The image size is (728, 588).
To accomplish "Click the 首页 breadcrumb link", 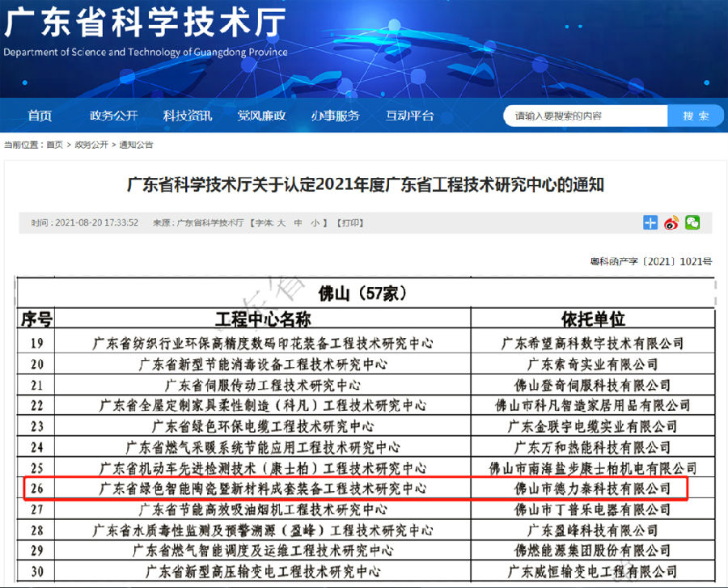I will 54,145.
